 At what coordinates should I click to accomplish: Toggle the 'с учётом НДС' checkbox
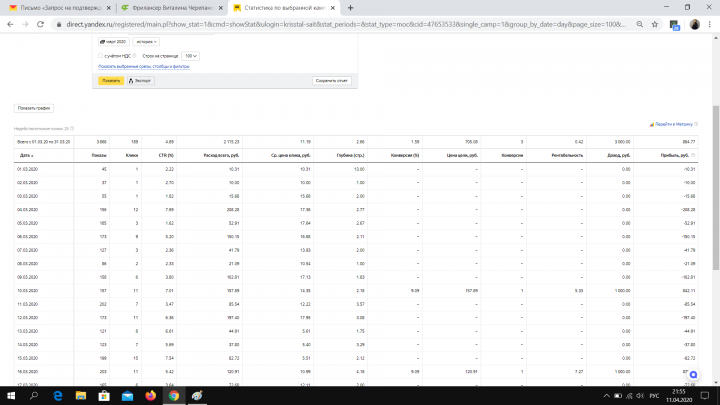pyautogui.click(x=101, y=56)
